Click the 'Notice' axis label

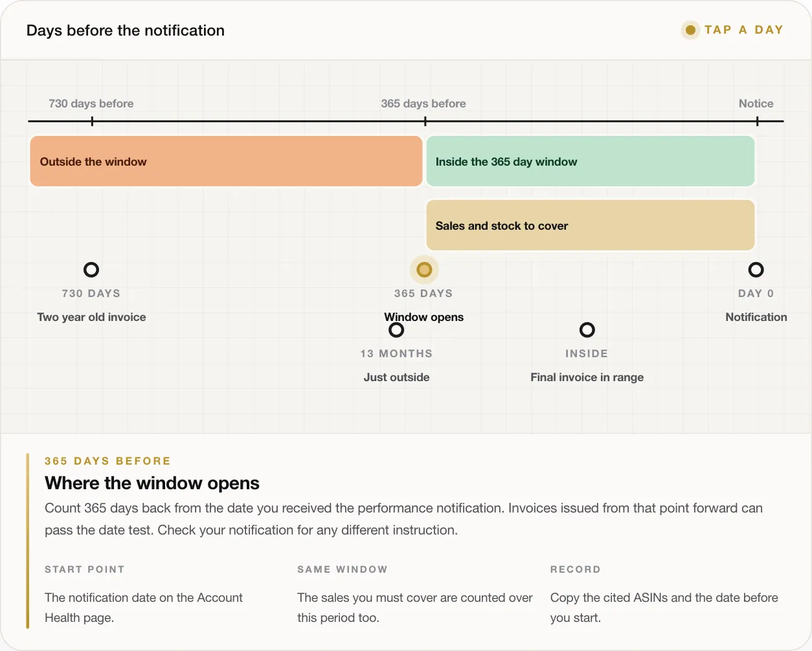(756, 104)
